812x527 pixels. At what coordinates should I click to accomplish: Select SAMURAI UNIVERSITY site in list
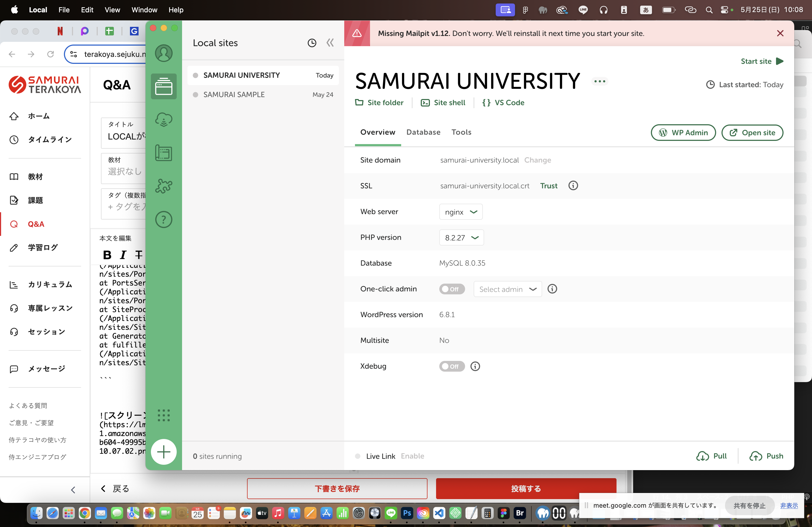click(x=263, y=75)
